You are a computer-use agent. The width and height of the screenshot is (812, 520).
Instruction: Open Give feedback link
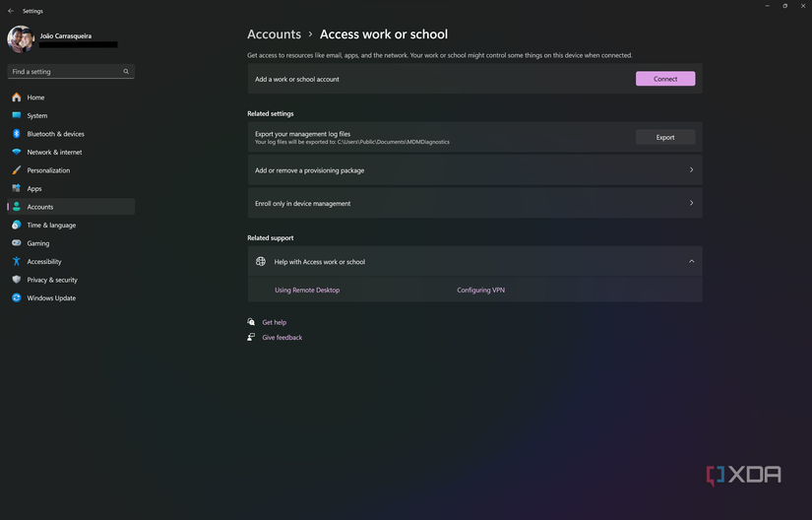click(282, 337)
